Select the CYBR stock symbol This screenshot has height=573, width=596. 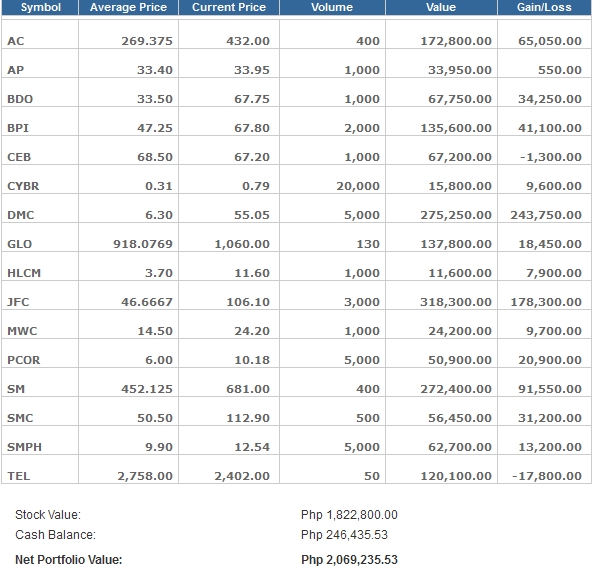coord(23,186)
